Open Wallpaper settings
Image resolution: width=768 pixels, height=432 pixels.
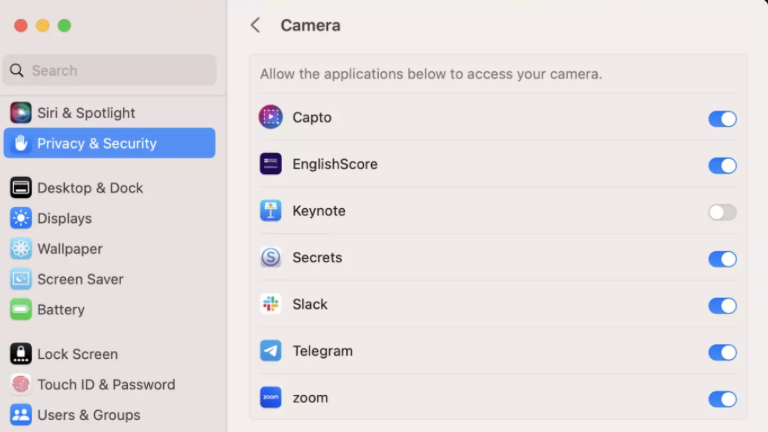coord(109,248)
